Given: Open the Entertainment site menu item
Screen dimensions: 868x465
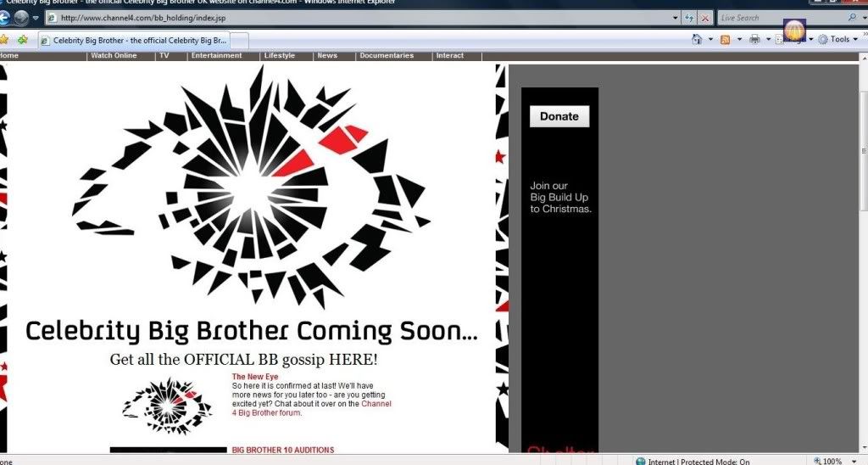Looking at the screenshot, I should tap(216, 55).
